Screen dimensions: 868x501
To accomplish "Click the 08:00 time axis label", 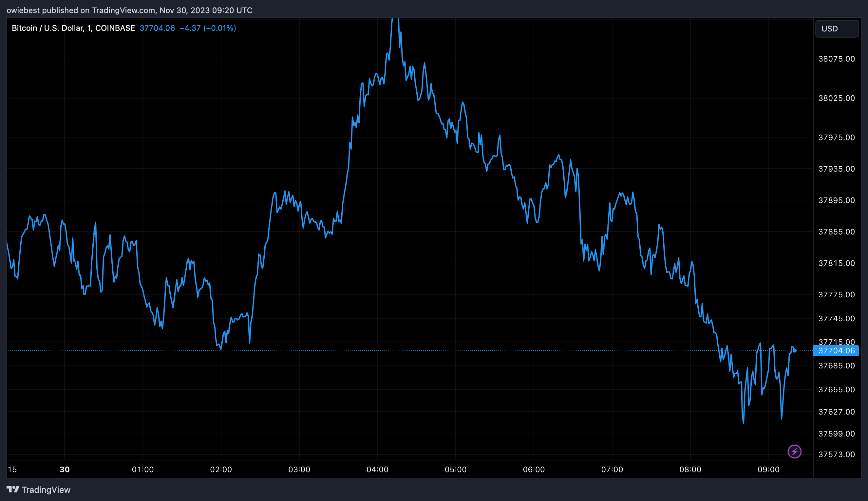I will click(690, 469).
